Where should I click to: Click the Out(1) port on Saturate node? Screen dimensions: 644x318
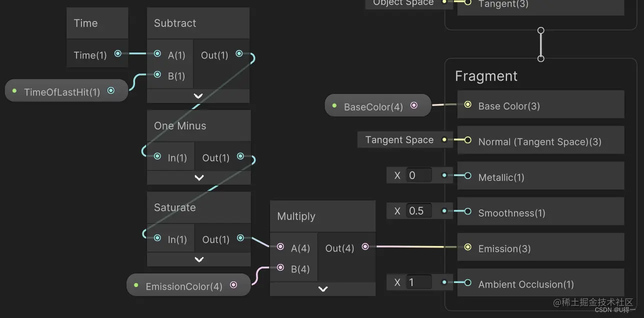click(240, 238)
